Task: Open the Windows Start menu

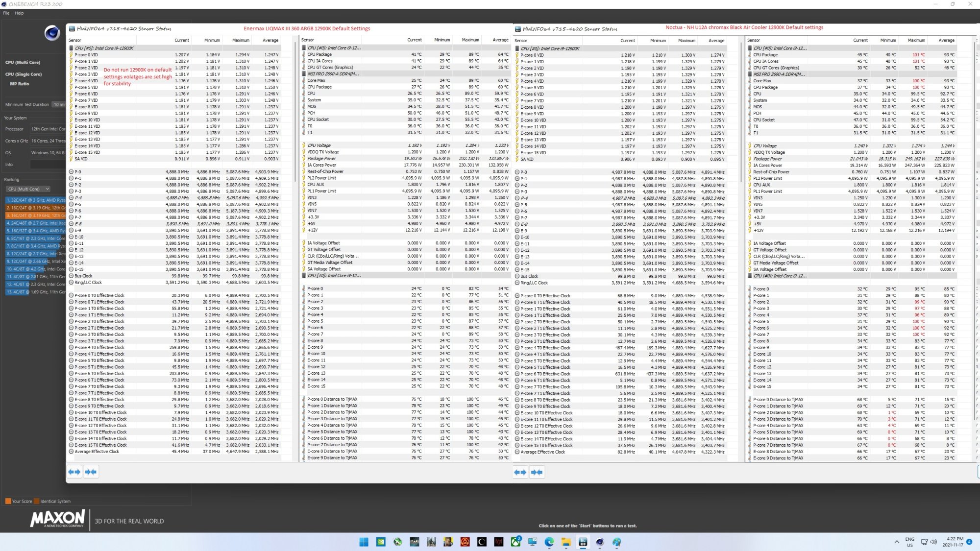Action: coord(364,542)
